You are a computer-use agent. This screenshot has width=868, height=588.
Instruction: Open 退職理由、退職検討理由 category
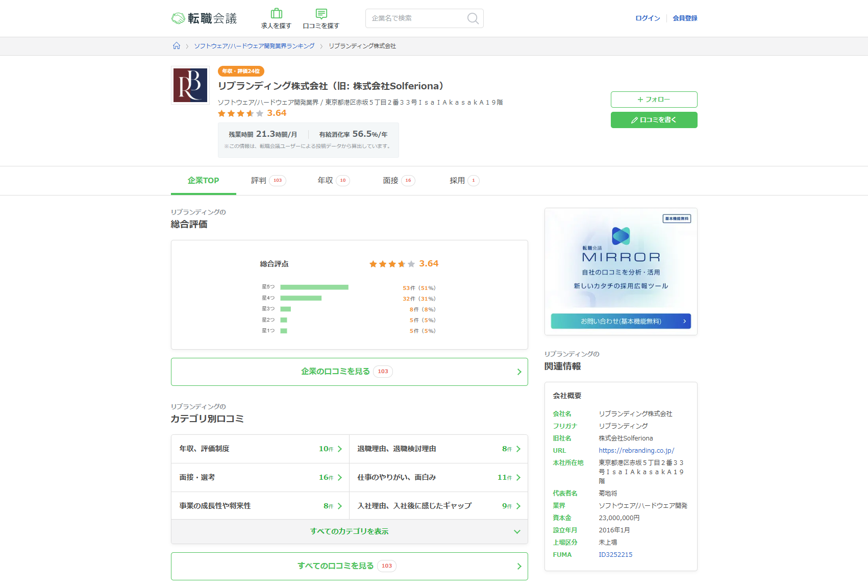[439, 449]
